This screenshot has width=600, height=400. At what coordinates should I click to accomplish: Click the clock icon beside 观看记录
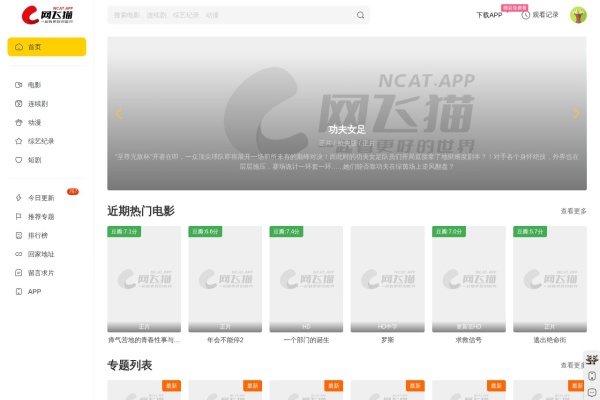pyautogui.click(x=526, y=15)
